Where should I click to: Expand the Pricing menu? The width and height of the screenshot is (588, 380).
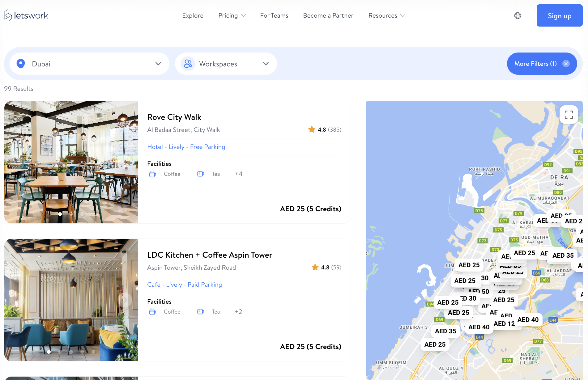click(x=232, y=15)
